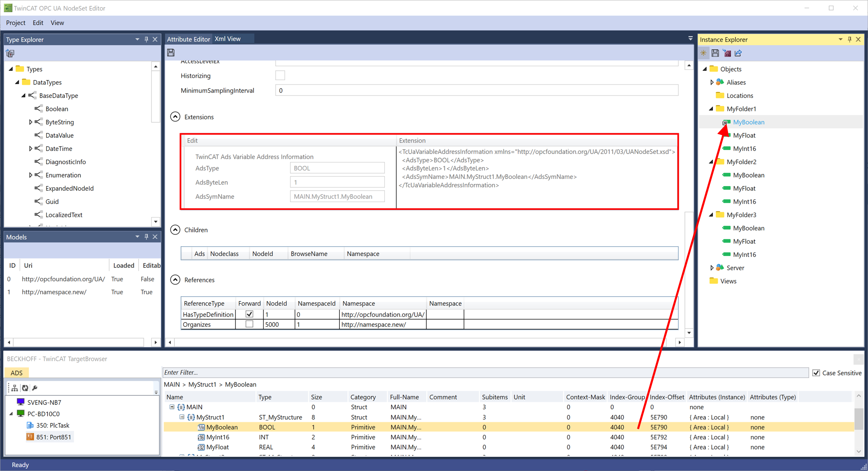
Task: Click the Name column header in TargetBrowser
Action: coord(210,397)
